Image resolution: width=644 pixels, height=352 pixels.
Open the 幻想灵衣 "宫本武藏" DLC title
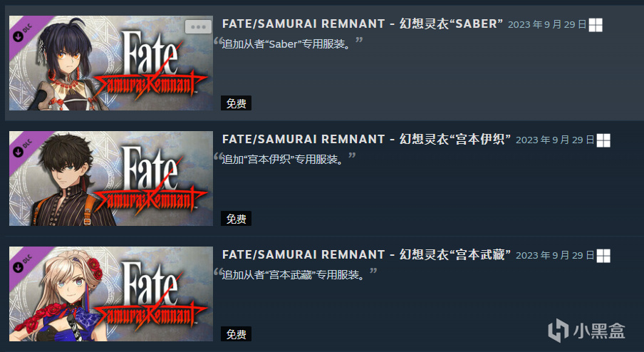366,254
